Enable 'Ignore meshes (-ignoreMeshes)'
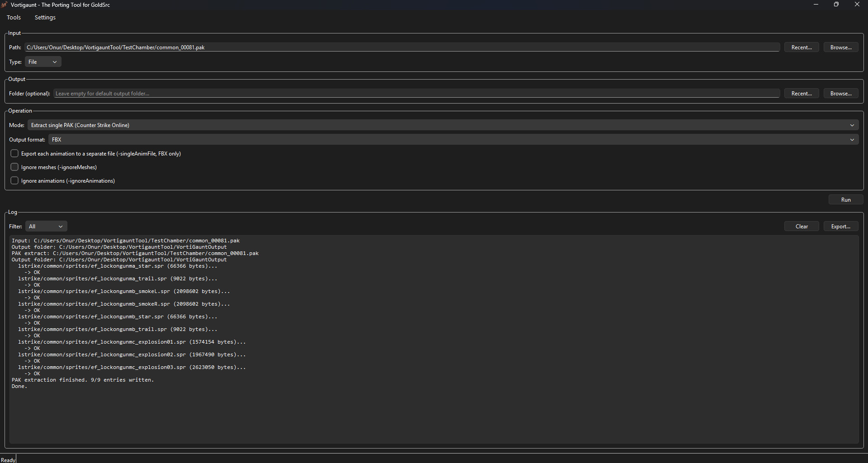 coord(14,167)
